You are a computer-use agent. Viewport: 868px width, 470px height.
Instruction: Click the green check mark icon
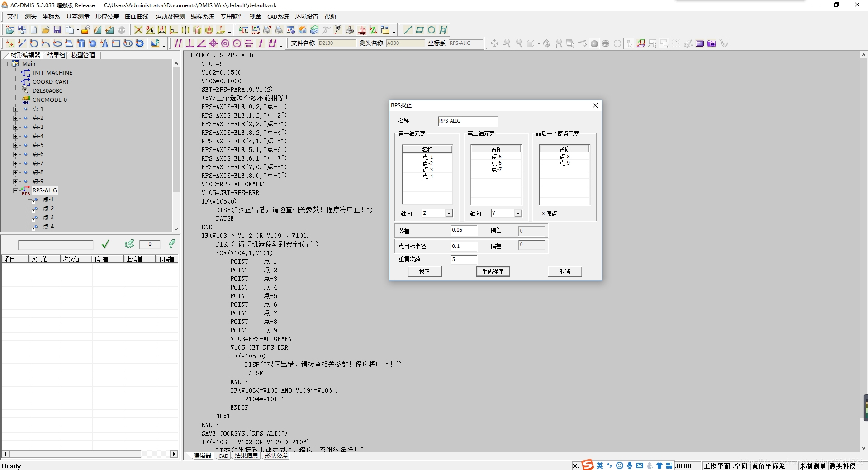click(105, 244)
